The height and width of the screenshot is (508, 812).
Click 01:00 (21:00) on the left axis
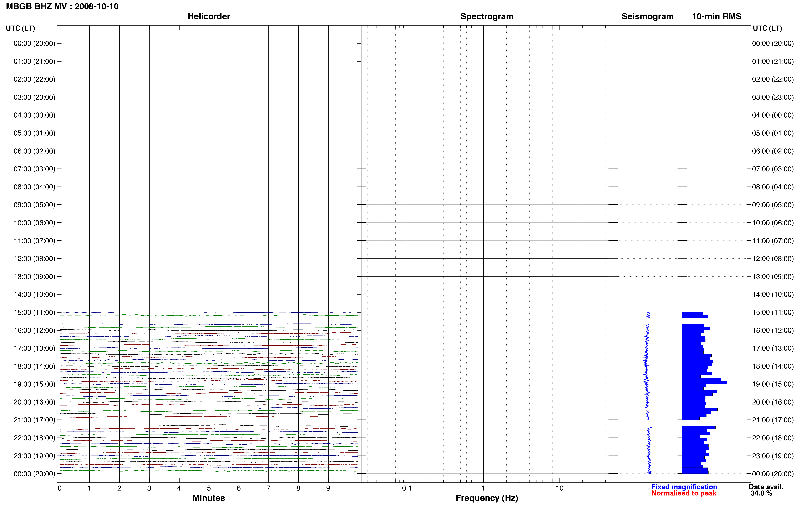(x=34, y=62)
